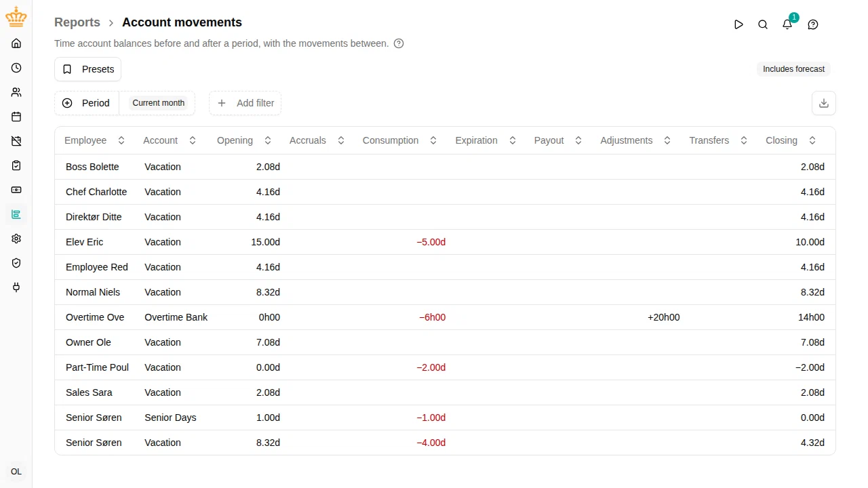
Task: Open the crossed-out calendar sidebar icon
Action: point(16,141)
